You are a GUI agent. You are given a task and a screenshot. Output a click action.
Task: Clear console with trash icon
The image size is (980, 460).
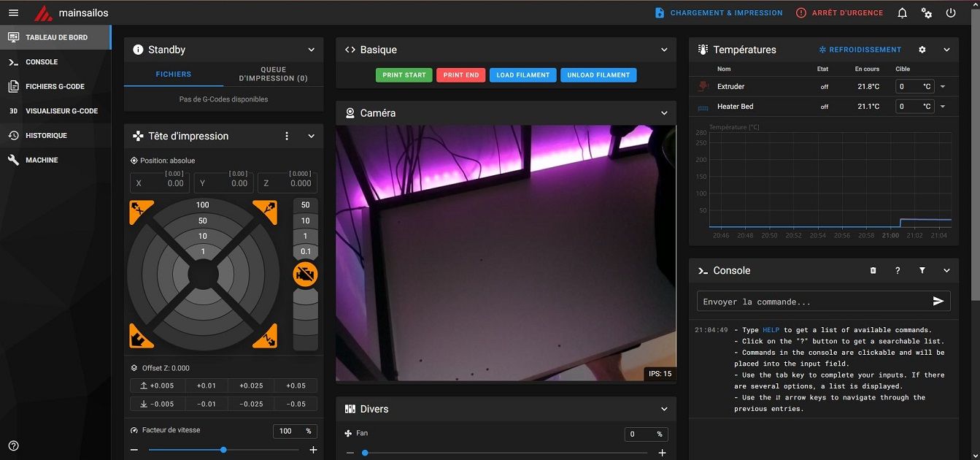click(873, 271)
